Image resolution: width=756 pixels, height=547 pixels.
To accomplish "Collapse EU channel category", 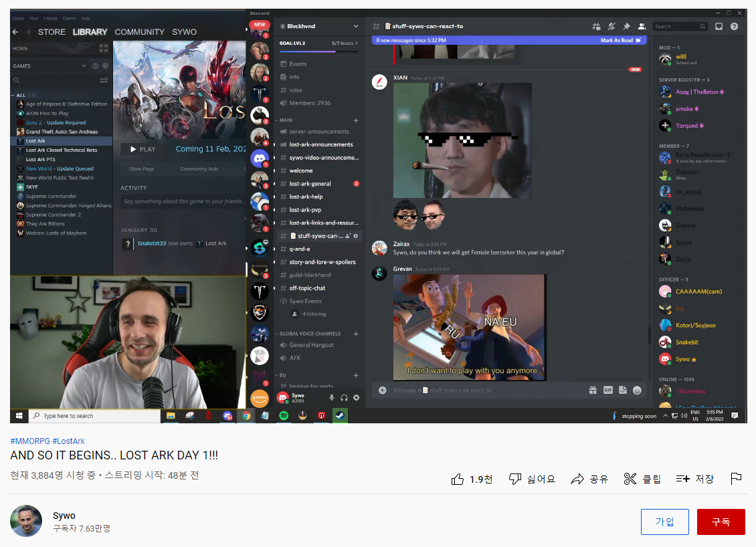I will (x=282, y=375).
